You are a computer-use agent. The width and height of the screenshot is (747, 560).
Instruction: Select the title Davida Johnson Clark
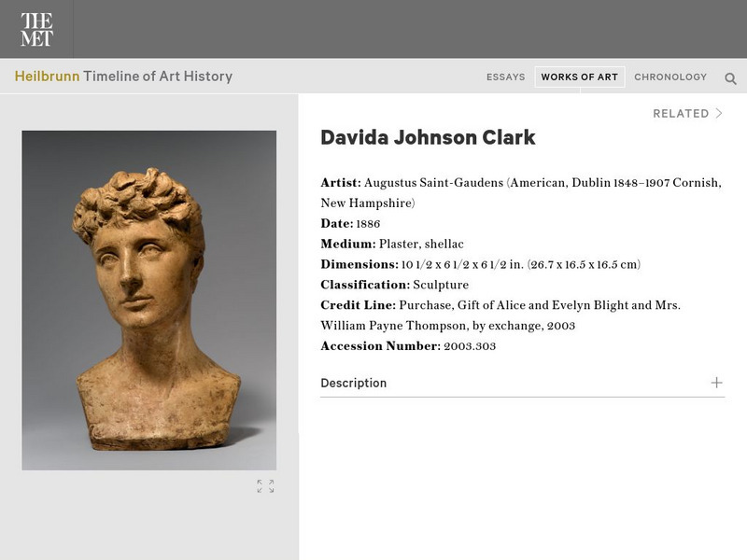pyautogui.click(x=428, y=137)
